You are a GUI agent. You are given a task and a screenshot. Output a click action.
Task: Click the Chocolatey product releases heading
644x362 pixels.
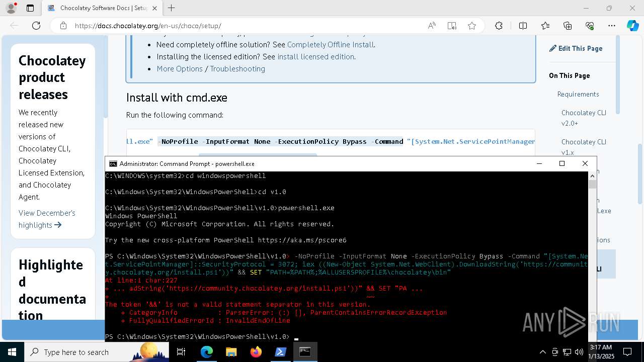tap(52, 77)
